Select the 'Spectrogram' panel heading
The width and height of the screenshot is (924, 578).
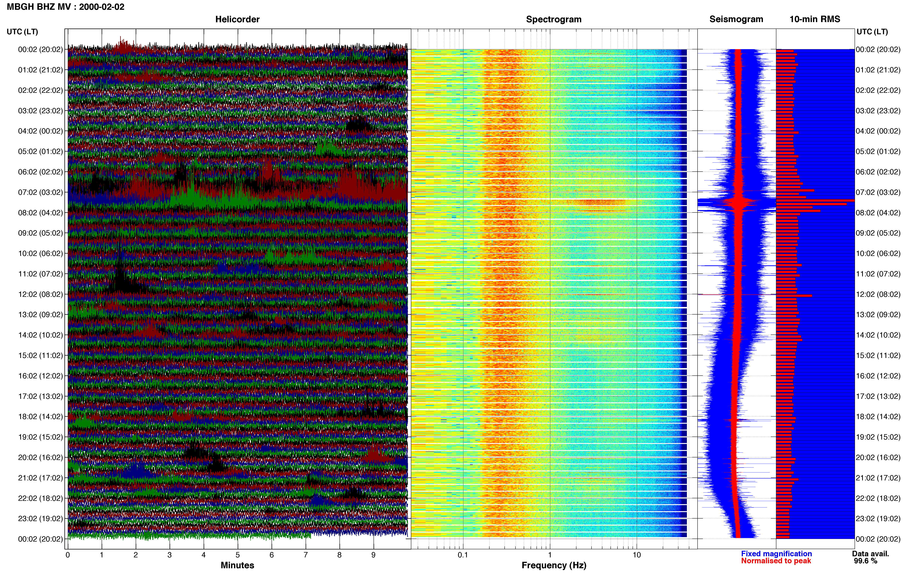(554, 19)
